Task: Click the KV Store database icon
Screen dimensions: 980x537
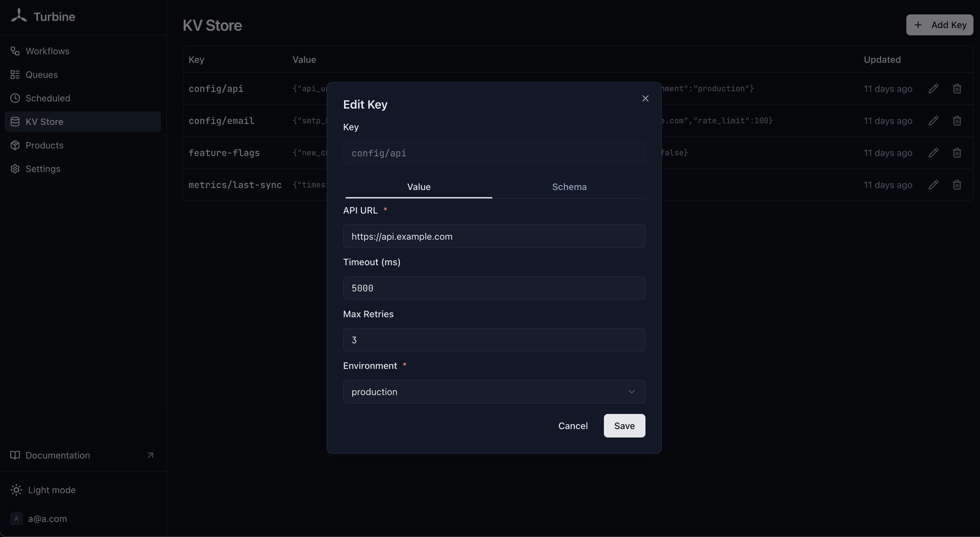Action: tap(15, 122)
